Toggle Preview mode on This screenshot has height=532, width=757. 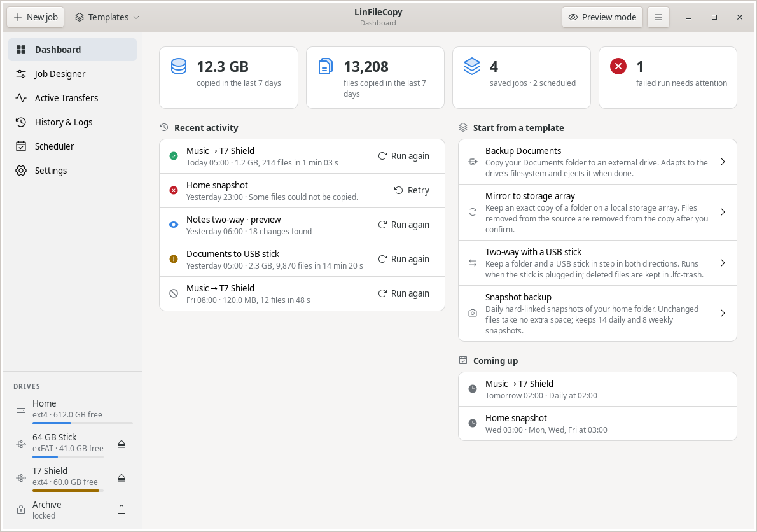coord(602,17)
